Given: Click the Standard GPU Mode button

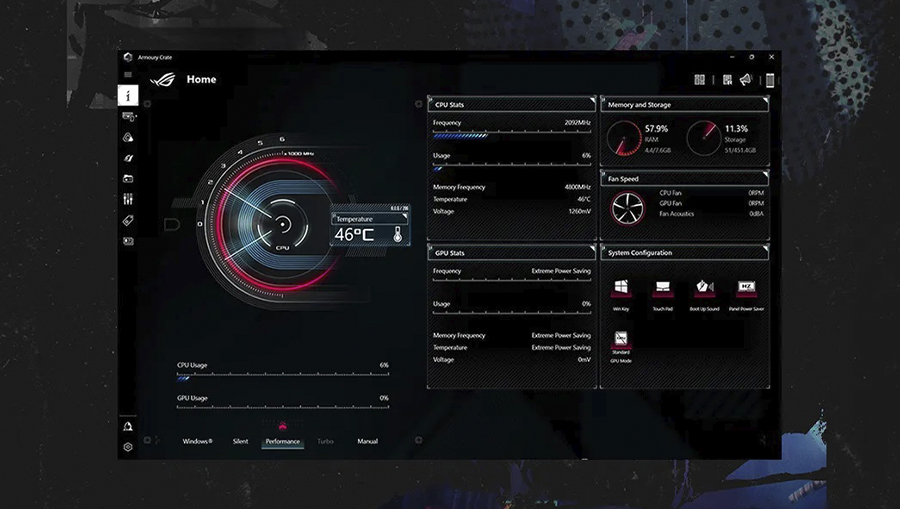Looking at the screenshot, I should pyautogui.click(x=620, y=344).
